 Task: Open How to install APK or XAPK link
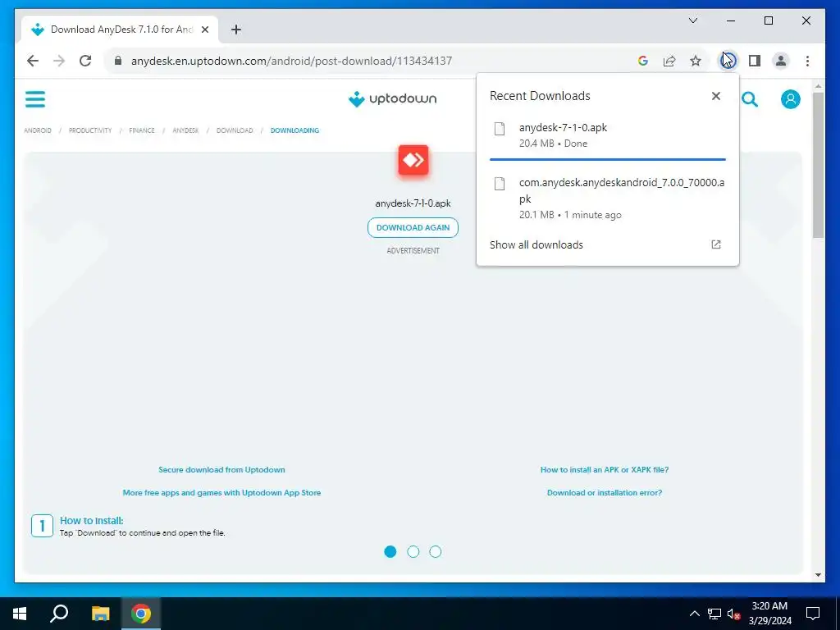tap(605, 470)
